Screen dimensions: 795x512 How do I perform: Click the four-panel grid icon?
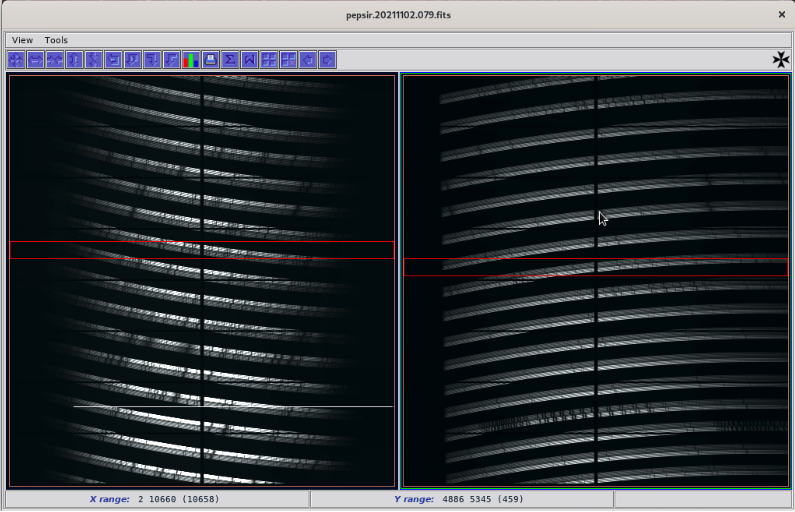click(x=269, y=60)
